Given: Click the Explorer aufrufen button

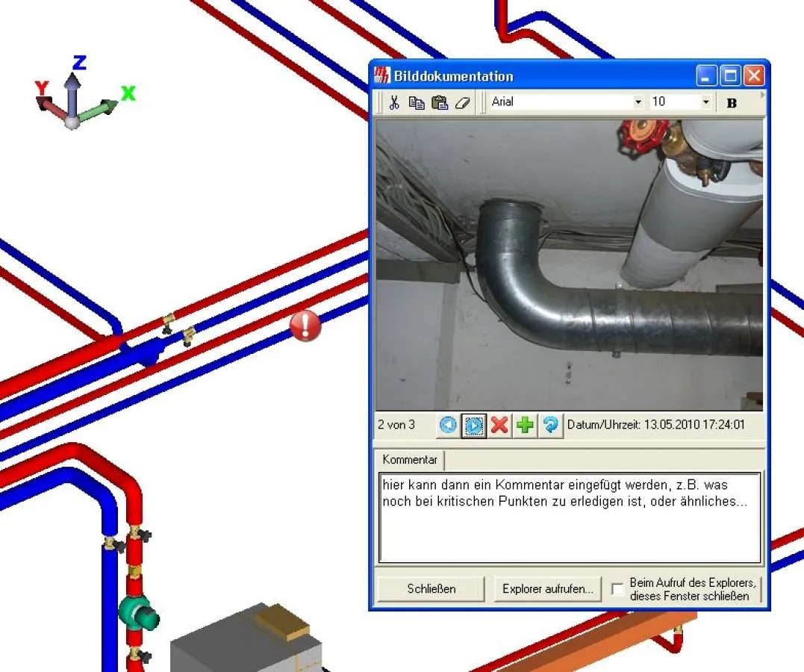Looking at the screenshot, I should point(548,589).
